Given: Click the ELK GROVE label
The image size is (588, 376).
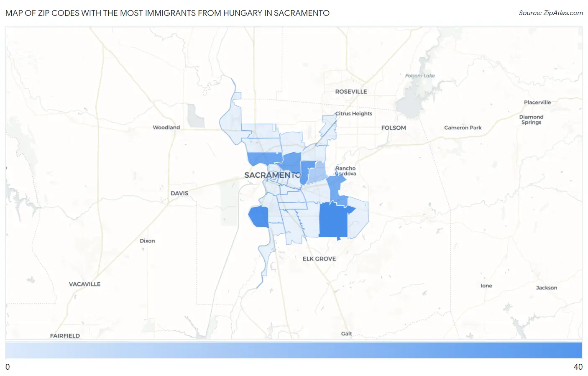Looking at the screenshot, I should [319, 259].
